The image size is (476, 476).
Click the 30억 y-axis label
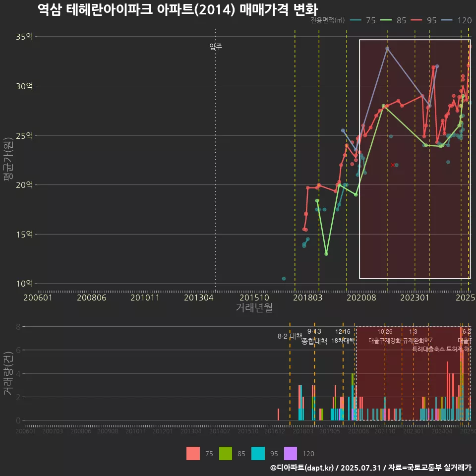click(x=24, y=86)
